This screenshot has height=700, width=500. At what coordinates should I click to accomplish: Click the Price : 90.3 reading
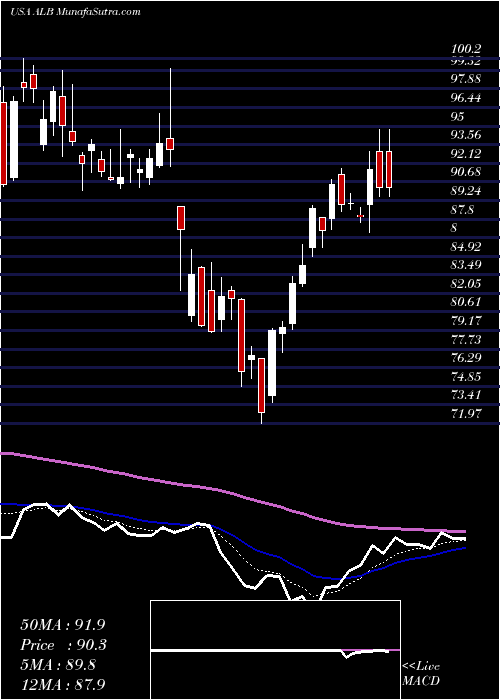click(62, 645)
